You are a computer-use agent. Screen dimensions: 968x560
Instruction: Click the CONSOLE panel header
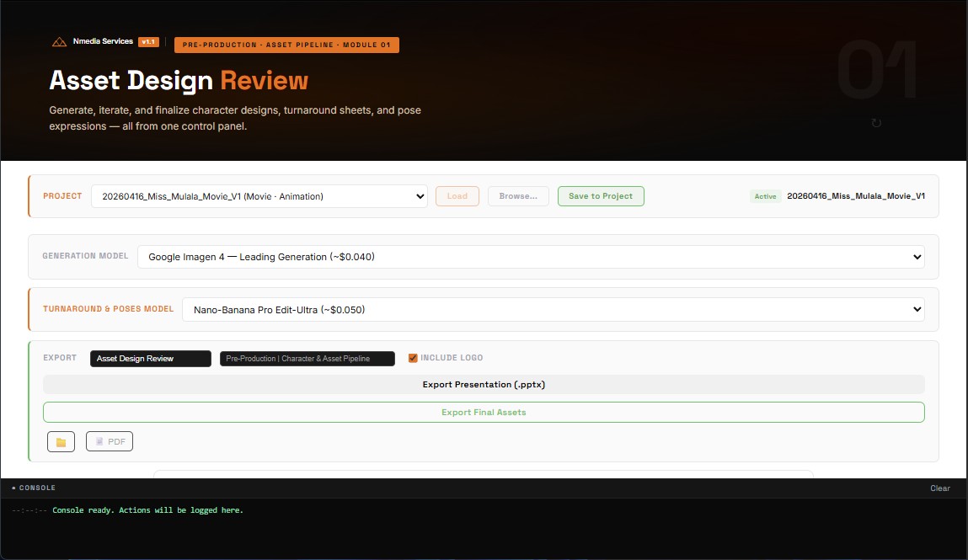(484, 488)
